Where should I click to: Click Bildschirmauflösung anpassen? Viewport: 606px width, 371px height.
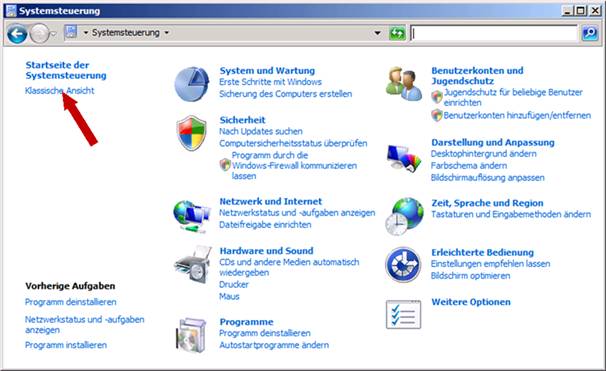coord(488,178)
